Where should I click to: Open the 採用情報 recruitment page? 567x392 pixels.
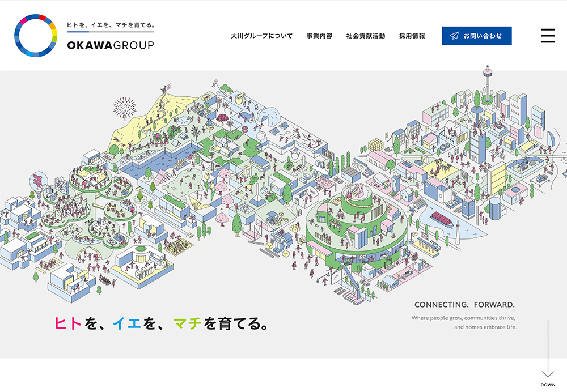click(x=413, y=35)
